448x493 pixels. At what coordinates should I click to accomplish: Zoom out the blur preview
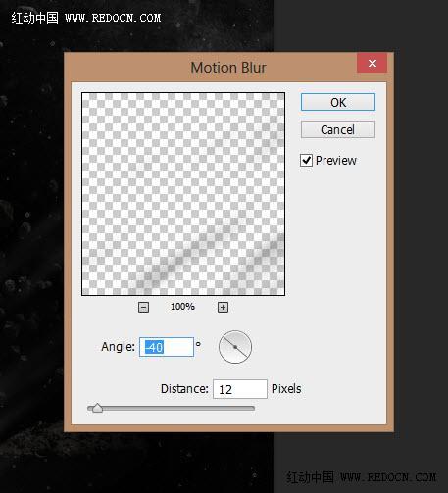(x=143, y=307)
